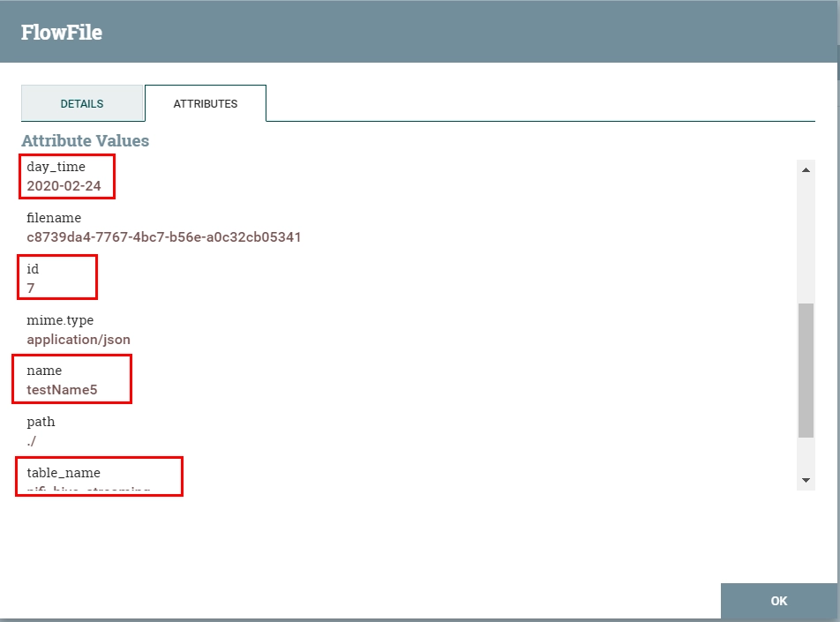
Task: Select the testName5 value
Action: point(62,389)
